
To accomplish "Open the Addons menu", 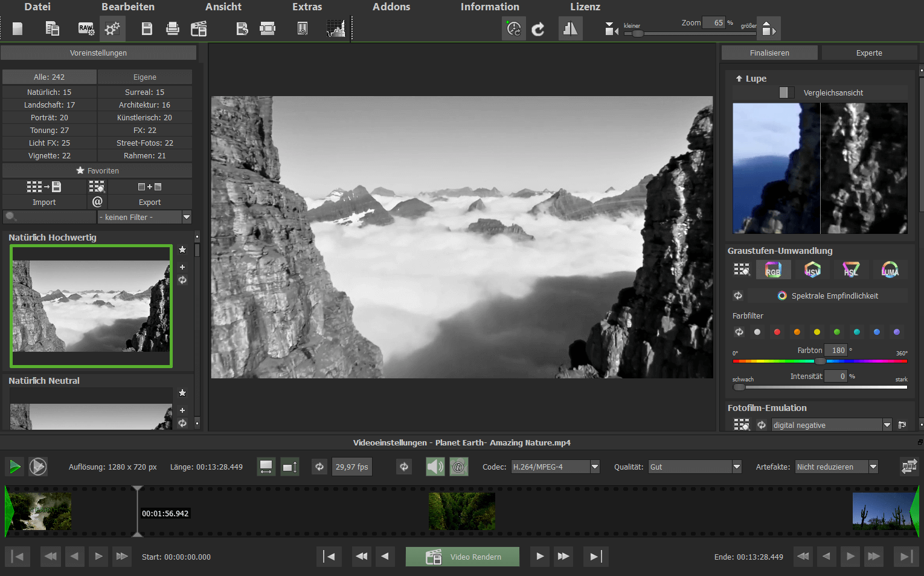I will point(391,7).
